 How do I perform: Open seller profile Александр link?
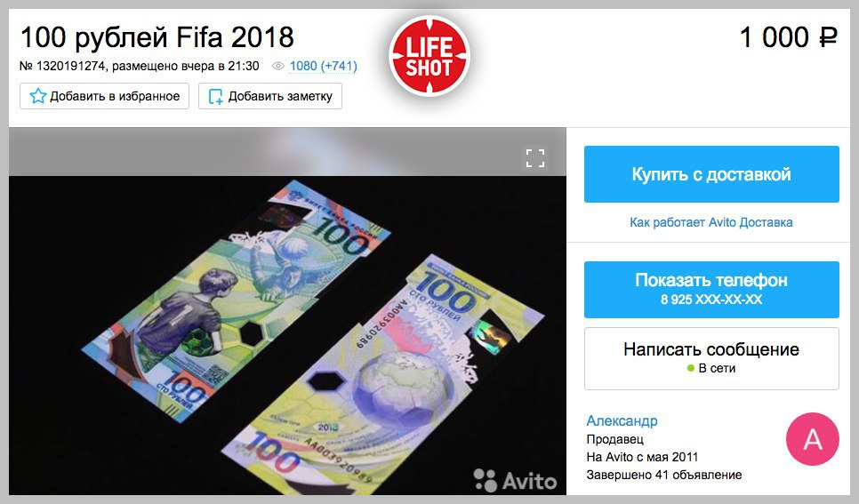tap(622, 420)
